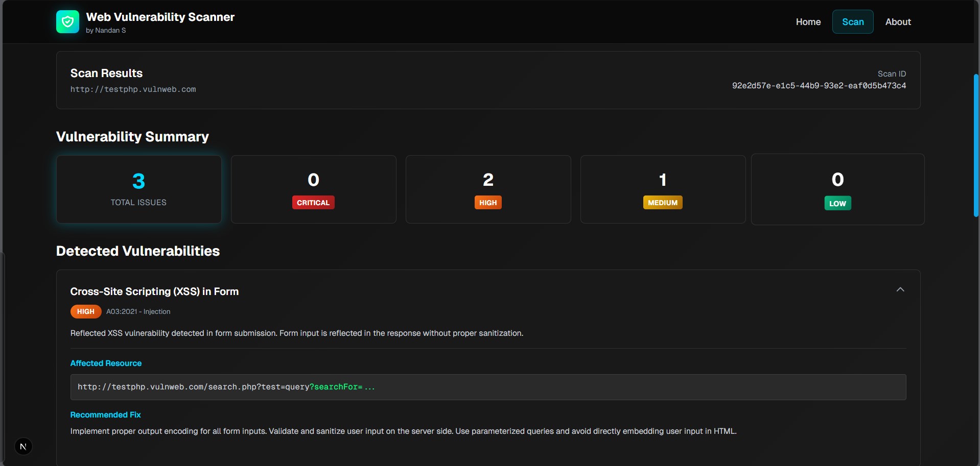Click the Web Vulnerability Scanner title
This screenshot has height=466, width=980.
pyautogui.click(x=160, y=17)
